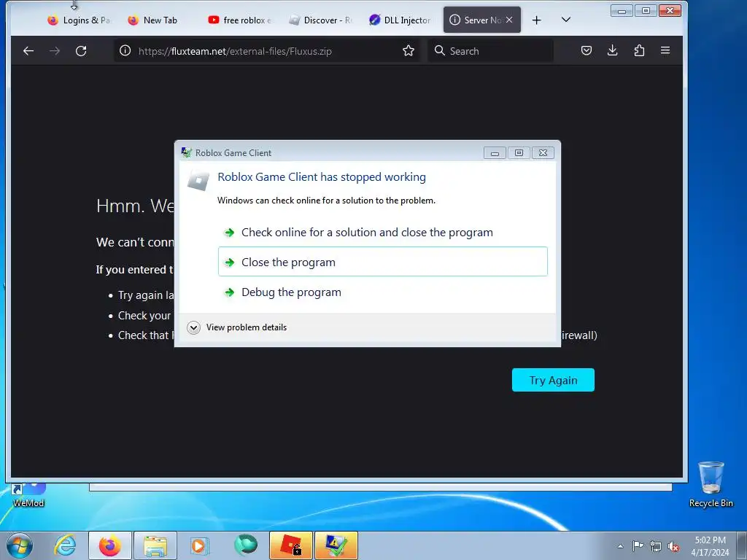Screen dimensions: 747x560
Task: Switch to the Logins & Passwords tab
Action: click(x=79, y=20)
